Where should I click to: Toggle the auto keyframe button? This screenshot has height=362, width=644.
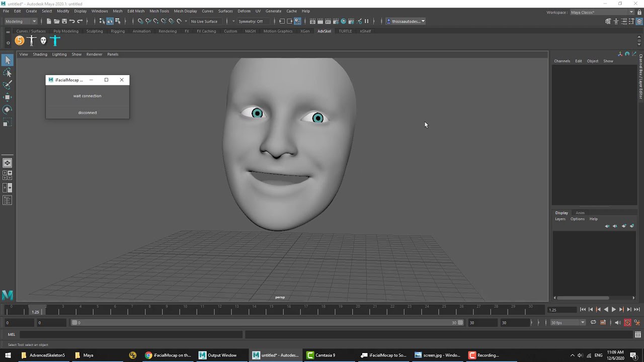627,322
